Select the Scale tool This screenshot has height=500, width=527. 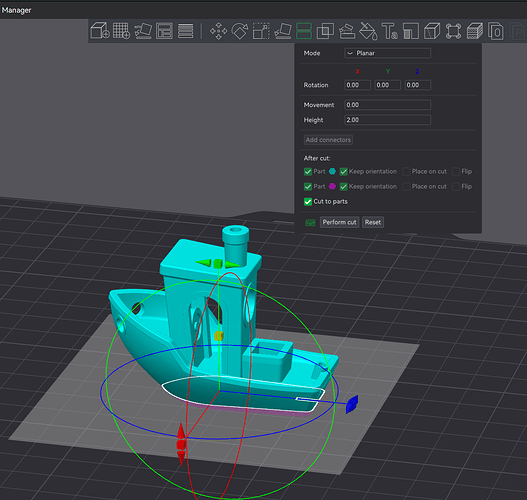(261, 31)
